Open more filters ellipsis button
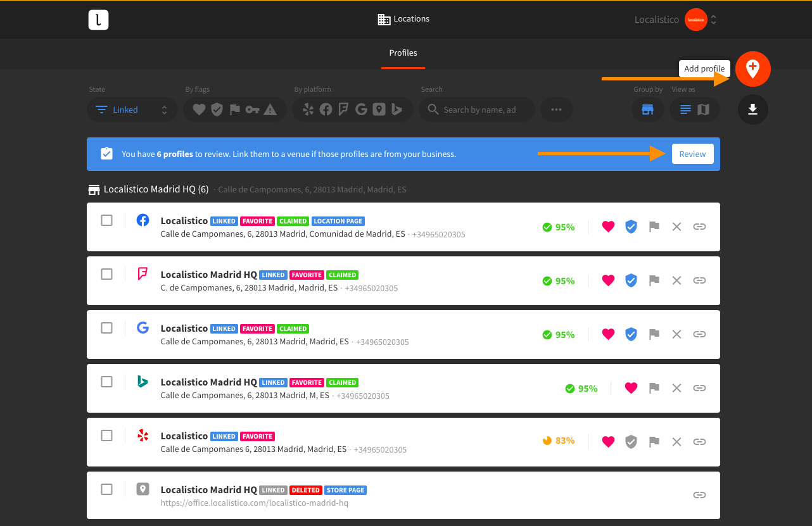This screenshot has height=526, width=812. [x=556, y=110]
